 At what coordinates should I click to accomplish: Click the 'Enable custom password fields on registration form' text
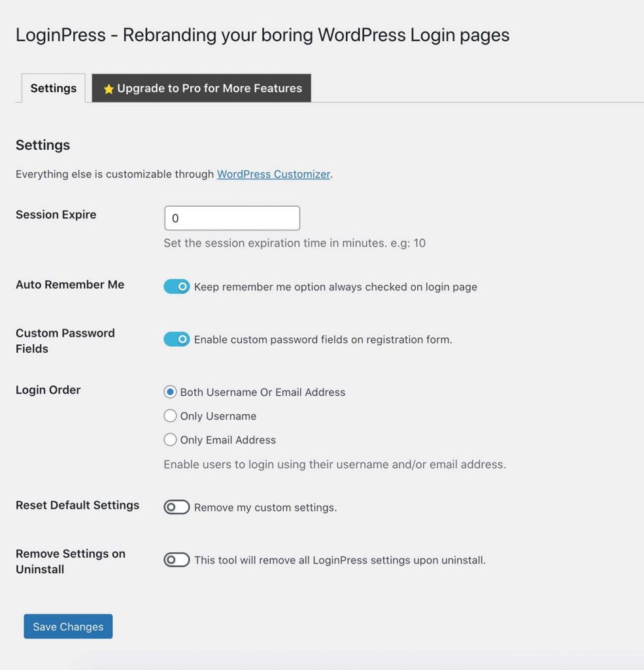tap(323, 340)
